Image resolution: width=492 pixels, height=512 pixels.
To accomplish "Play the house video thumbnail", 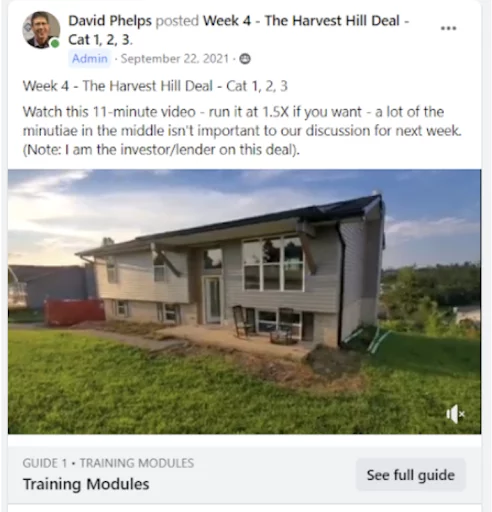I will (x=244, y=302).
